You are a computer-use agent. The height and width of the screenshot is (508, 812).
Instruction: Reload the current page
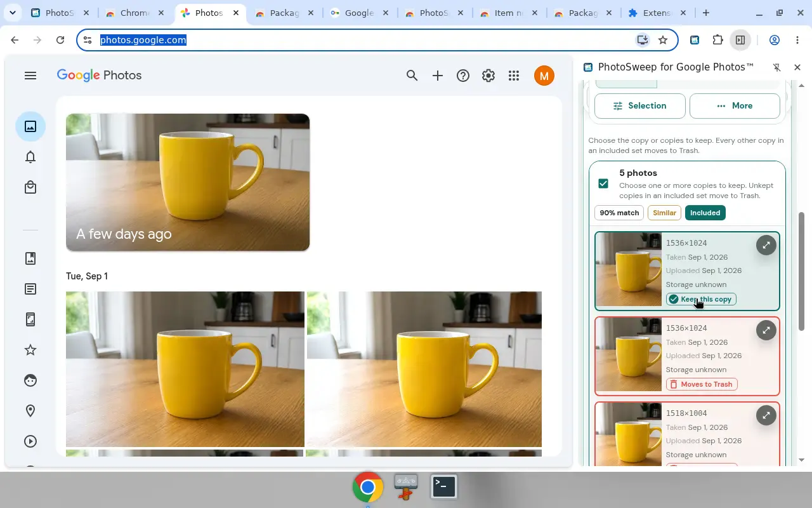[60, 40]
